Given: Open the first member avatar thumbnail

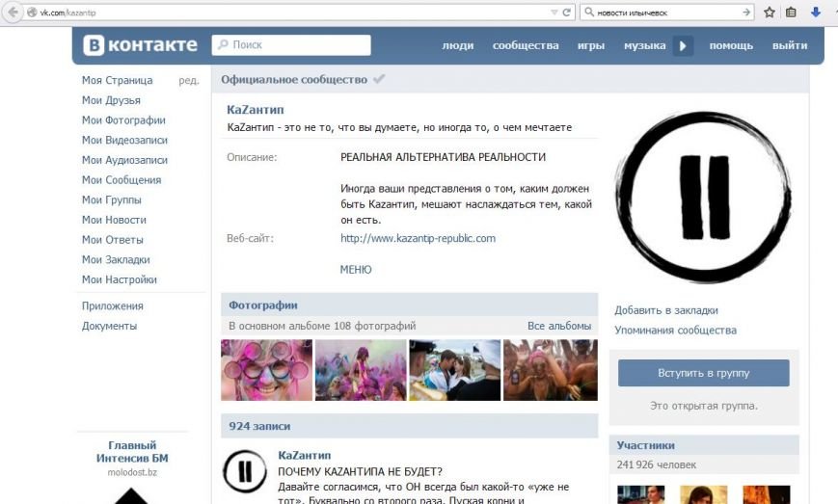Looking at the screenshot, I should 640,494.
